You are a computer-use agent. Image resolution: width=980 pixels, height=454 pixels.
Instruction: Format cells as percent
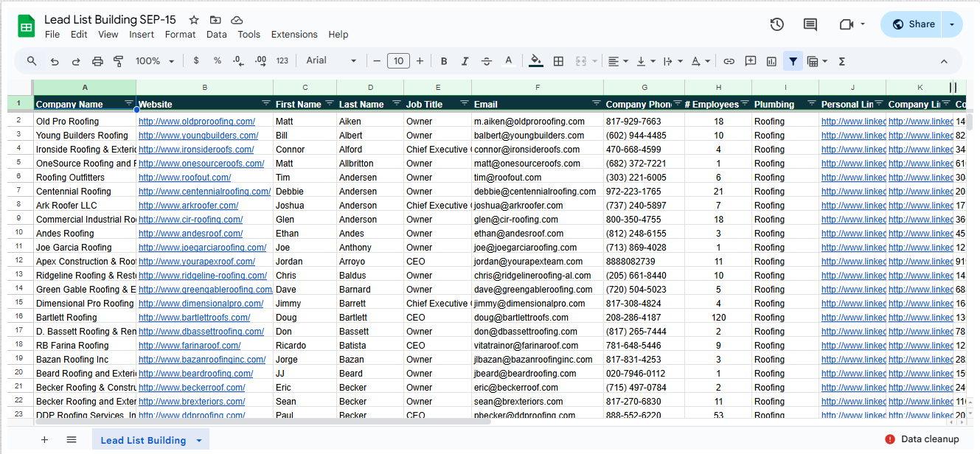(218, 61)
